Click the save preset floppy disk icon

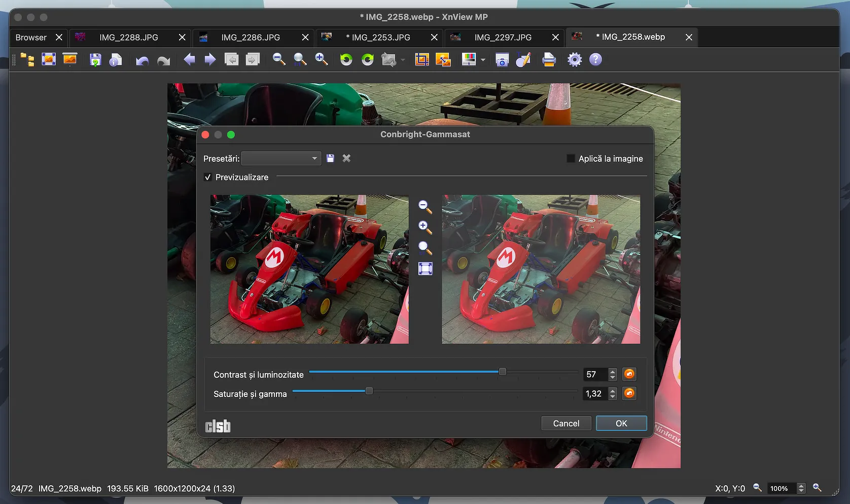click(x=330, y=158)
